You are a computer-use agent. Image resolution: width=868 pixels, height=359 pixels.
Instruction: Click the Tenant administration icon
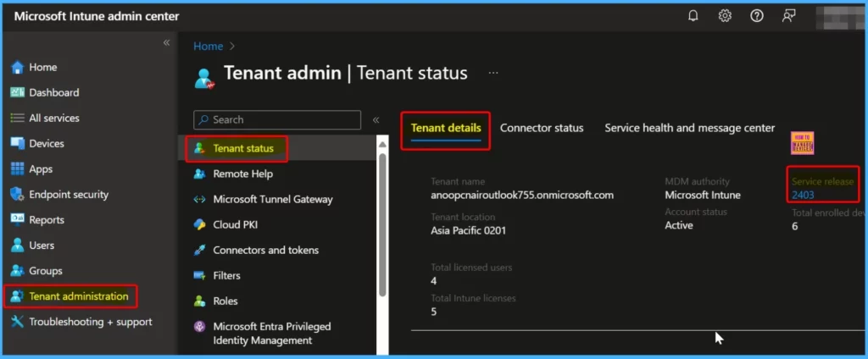17,296
